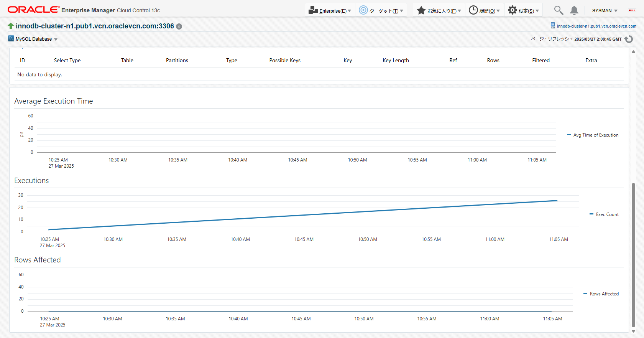Click the Select Type column header
Screen dimensions: 644x338
pos(67,60)
